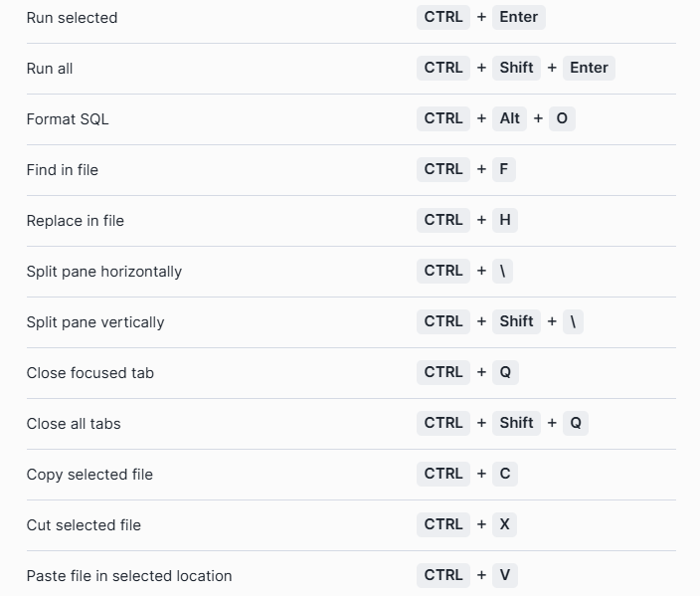The width and height of the screenshot is (700, 596).
Task: Click the H key badge for Replace in file
Action: pos(505,220)
